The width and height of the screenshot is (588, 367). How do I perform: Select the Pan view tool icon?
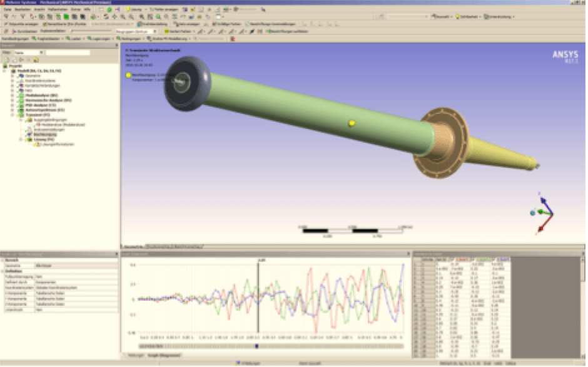(114, 16)
